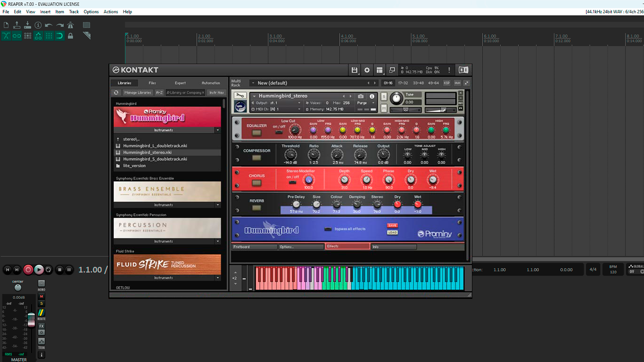The width and height of the screenshot is (644, 362).
Task: Toggle the Equalizer on button
Action: [257, 133]
